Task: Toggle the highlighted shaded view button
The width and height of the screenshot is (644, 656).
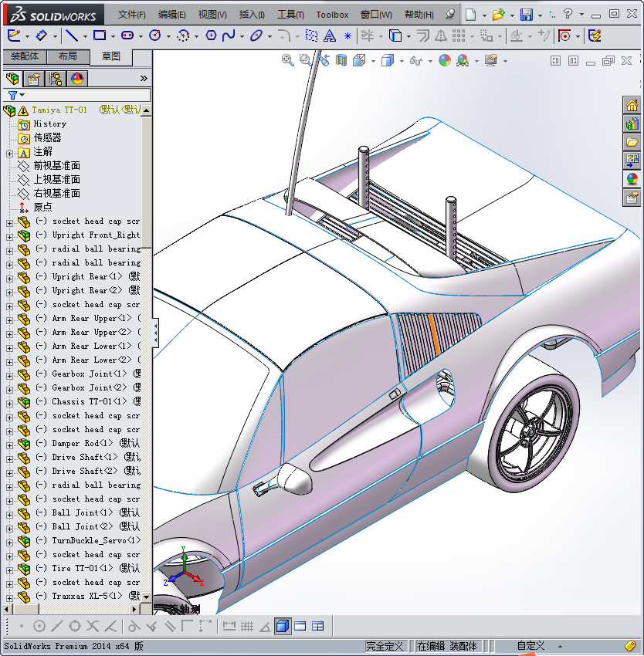Action: point(283,626)
